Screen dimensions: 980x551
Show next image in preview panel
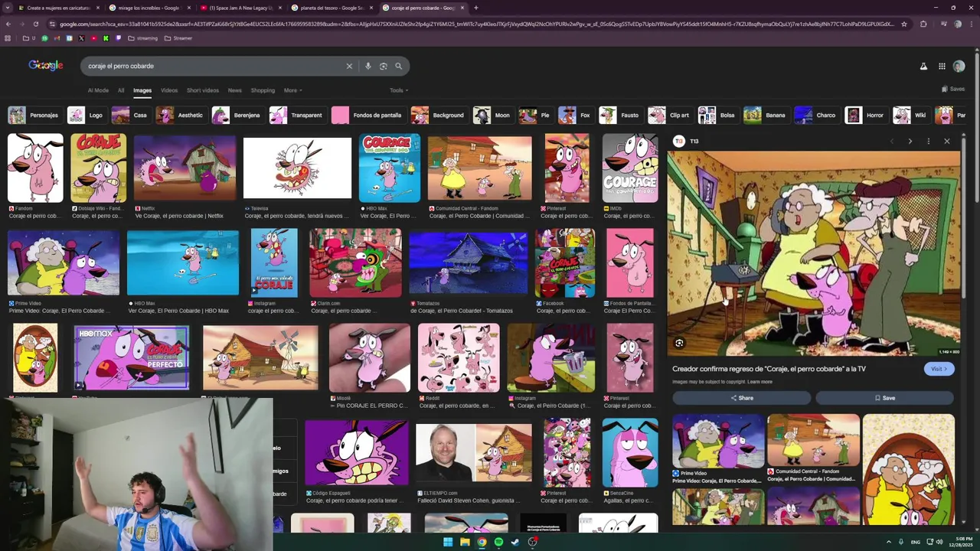tap(910, 141)
